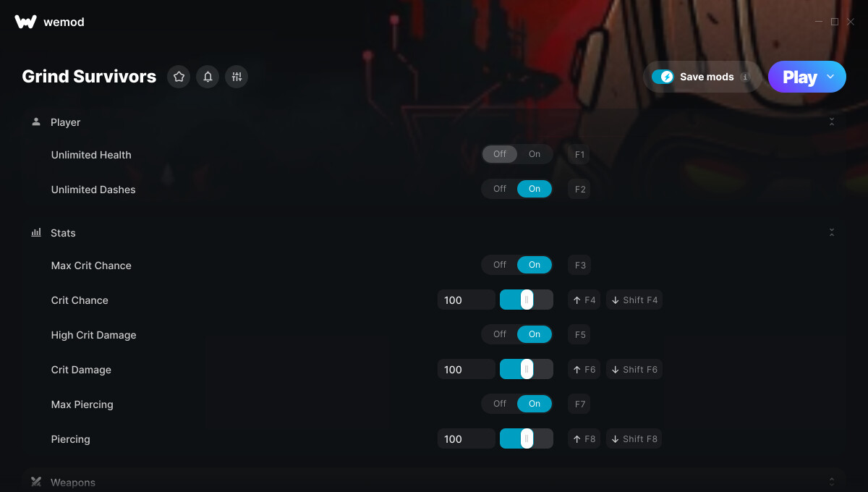Collapse the Stats section chevron
The height and width of the screenshot is (492, 868).
pos(832,233)
